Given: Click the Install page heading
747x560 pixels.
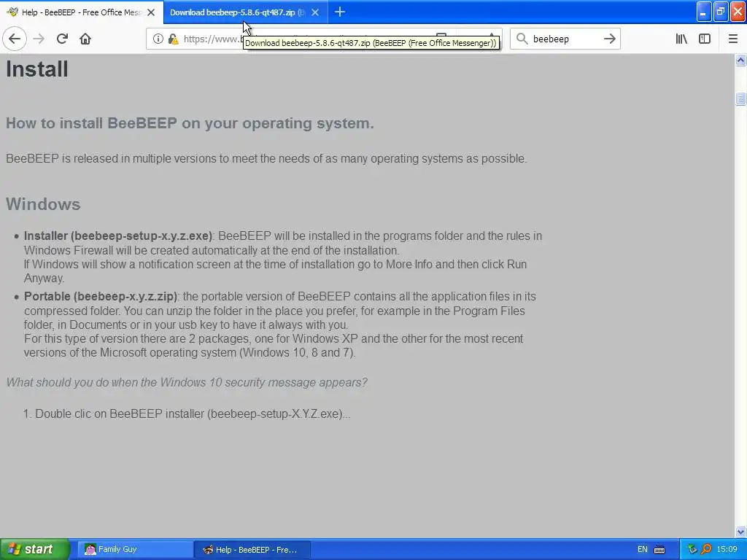Looking at the screenshot, I should click(x=37, y=69).
